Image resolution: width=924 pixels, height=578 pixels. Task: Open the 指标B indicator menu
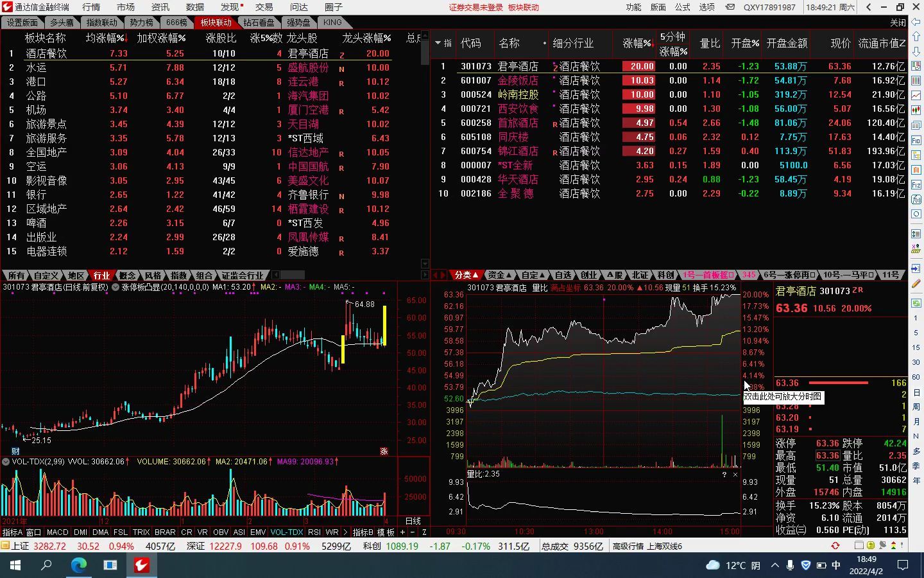[363, 532]
